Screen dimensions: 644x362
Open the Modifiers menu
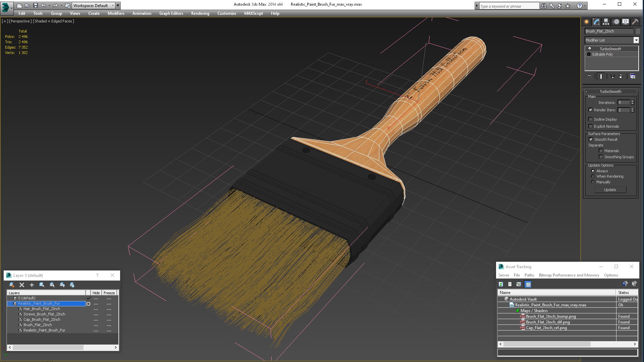(x=116, y=13)
